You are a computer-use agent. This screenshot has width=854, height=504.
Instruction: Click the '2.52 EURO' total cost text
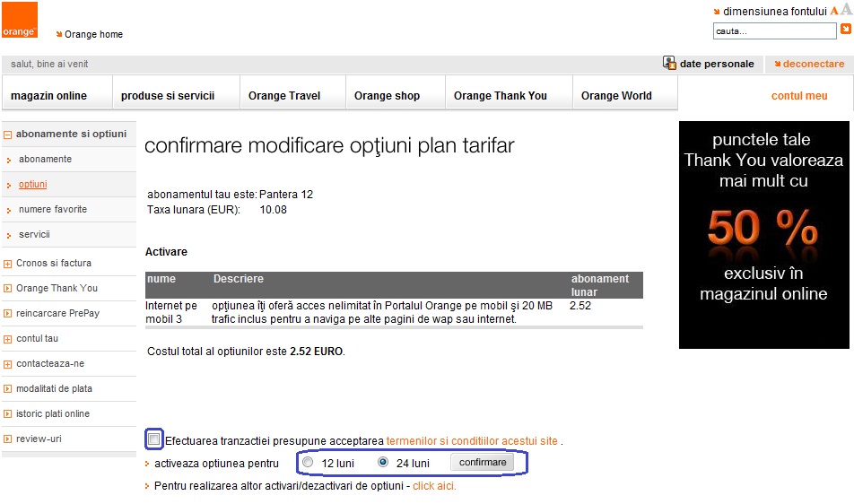pos(316,352)
